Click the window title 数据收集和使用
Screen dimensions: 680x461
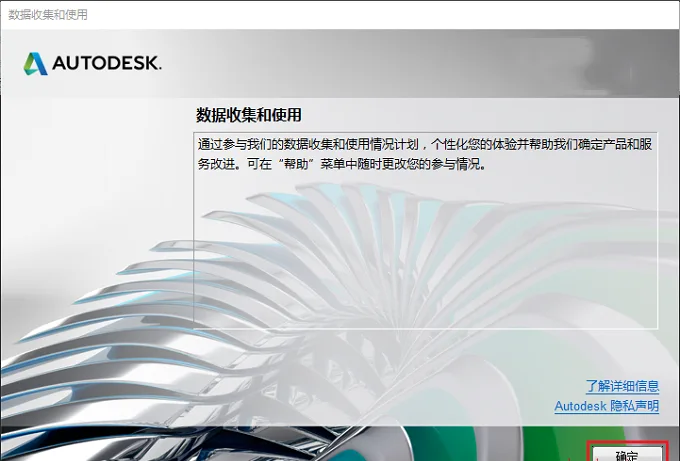coord(48,15)
